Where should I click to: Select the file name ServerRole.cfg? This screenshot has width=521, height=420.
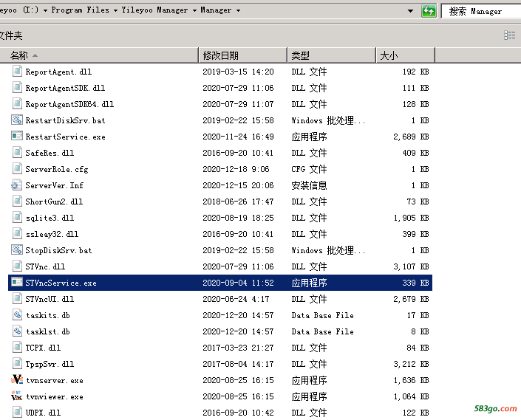(x=57, y=169)
